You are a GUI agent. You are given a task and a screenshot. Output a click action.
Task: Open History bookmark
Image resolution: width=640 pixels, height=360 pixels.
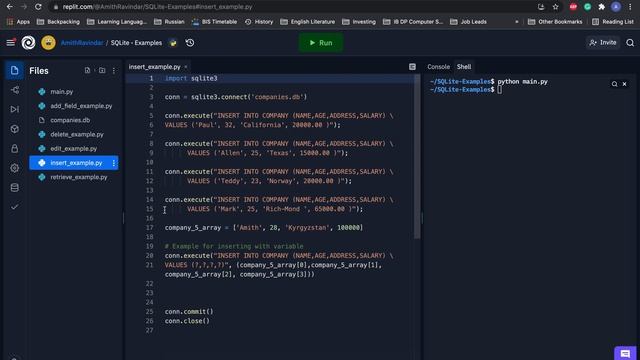(259, 22)
